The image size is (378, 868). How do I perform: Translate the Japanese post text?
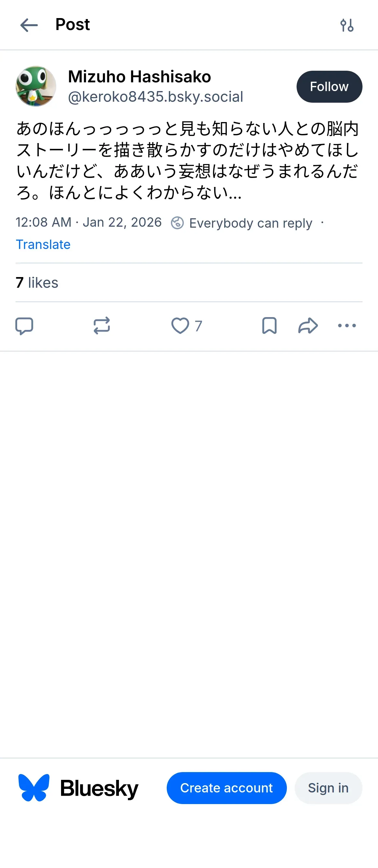[x=43, y=245]
